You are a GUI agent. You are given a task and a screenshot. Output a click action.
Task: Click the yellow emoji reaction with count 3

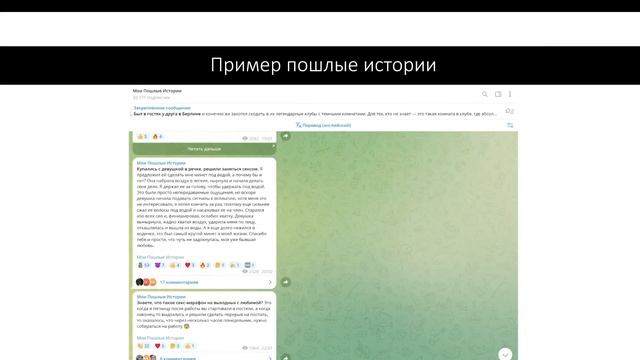click(174, 346)
